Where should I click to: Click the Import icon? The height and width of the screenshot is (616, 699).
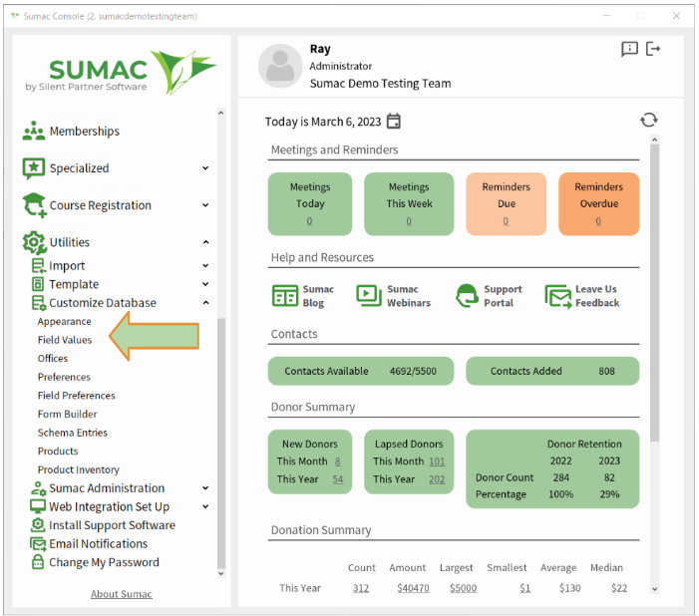pos(38,266)
